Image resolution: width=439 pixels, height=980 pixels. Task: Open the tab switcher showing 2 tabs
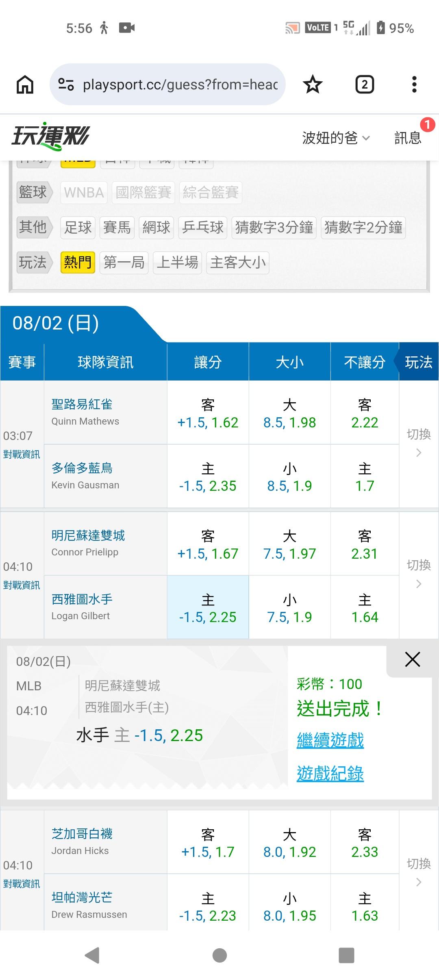click(365, 85)
